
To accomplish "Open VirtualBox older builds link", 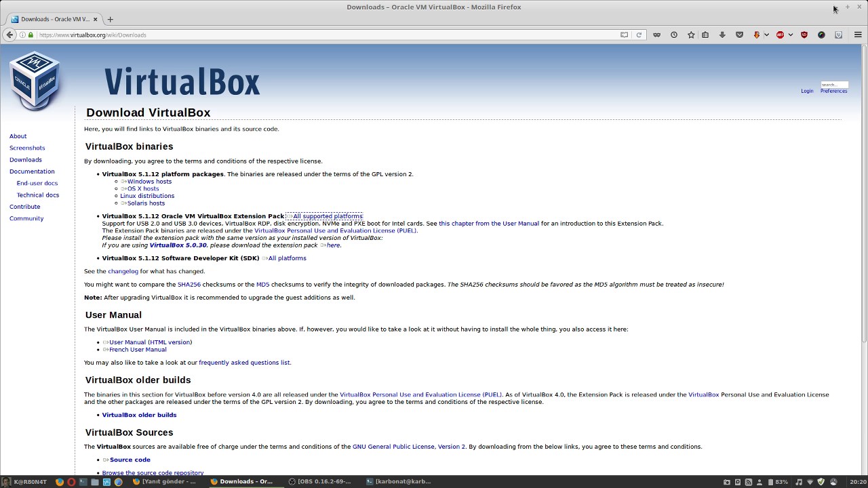I will (x=139, y=415).
